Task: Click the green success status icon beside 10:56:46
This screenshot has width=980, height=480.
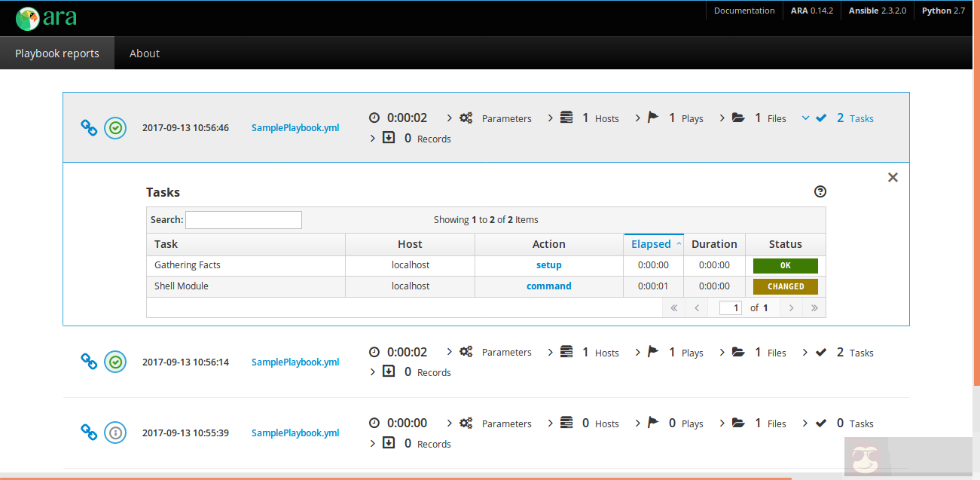Action: pyautogui.click(x=115, y=128)
